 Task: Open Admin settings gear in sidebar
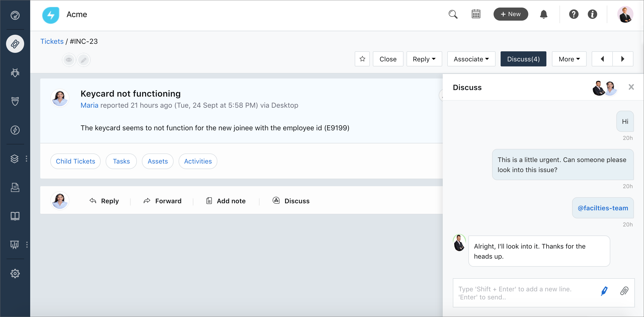[15, 273]
